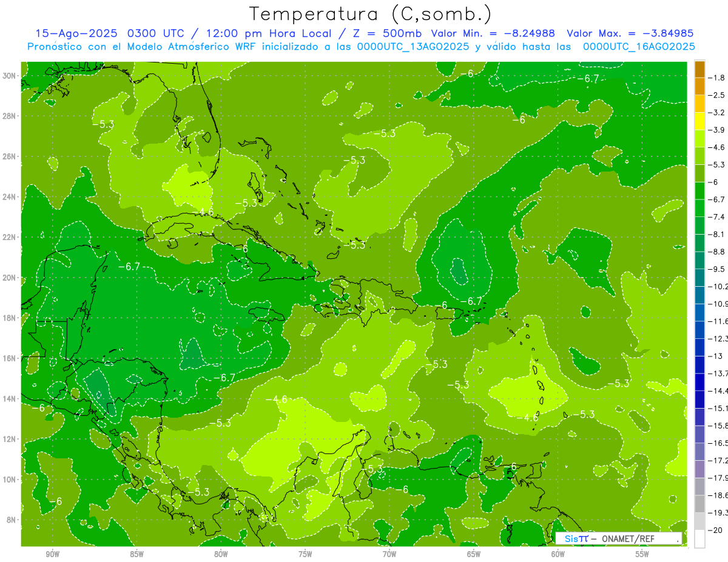Click the "60W" longitude axis label
Screen dimensions: 728x562
(558, 554)
